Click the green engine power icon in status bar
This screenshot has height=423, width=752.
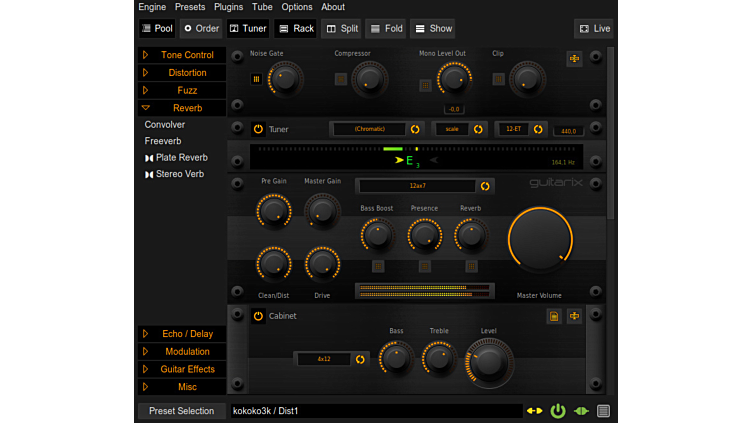click(558, 411)
